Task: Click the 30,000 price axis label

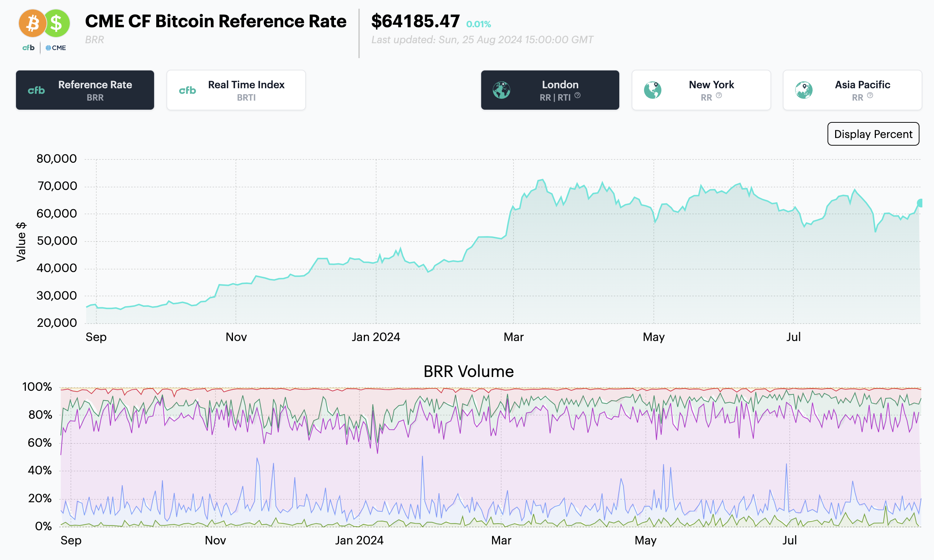Action: point(57,296)
